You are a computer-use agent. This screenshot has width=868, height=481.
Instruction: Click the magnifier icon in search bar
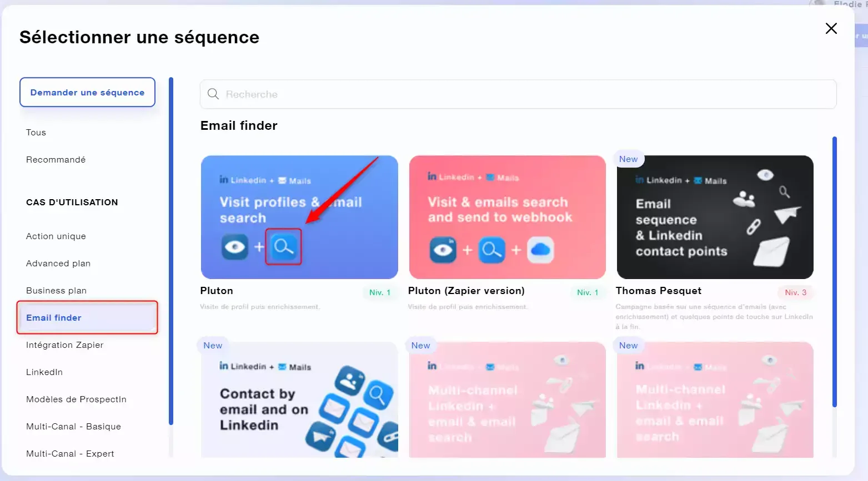point(213,94)
